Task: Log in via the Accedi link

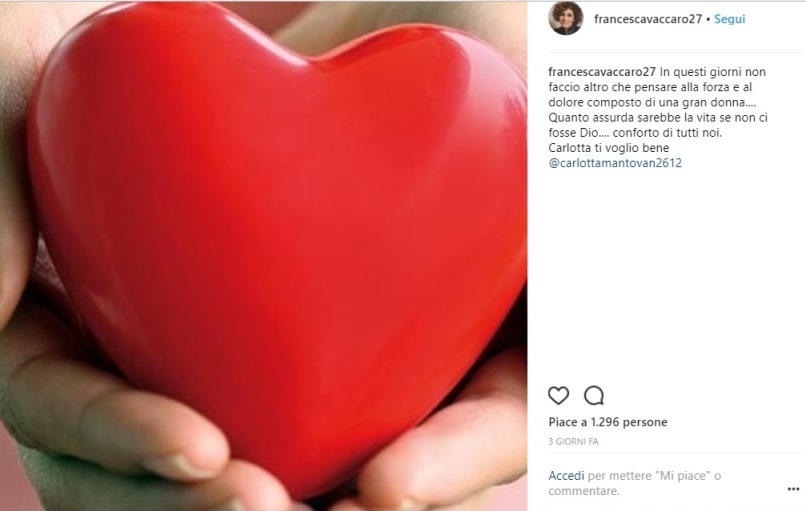Action: pyautogui.click(x=566, y=476)
